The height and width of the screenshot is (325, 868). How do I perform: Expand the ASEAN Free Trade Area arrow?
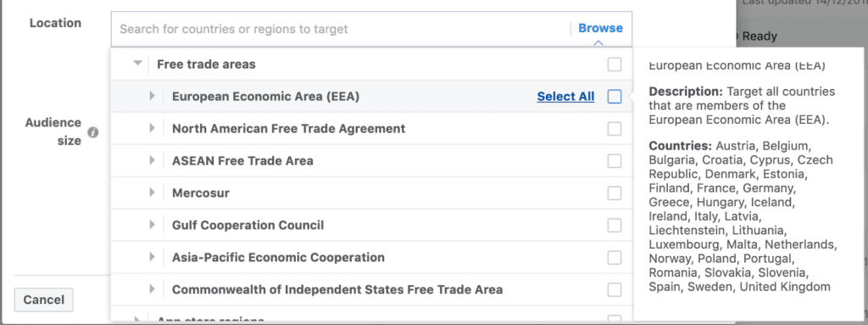[x=153, y=161]
